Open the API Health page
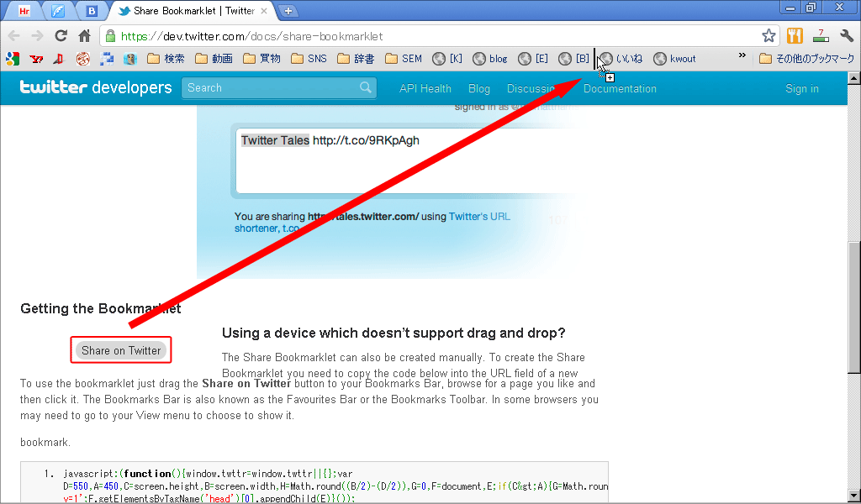861x504 pixels. point(425,88)
